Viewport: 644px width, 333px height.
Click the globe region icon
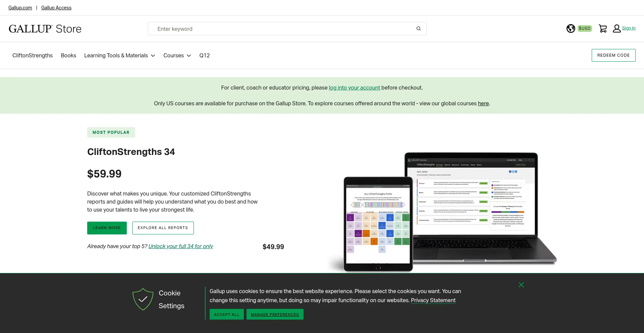point(571,29)
